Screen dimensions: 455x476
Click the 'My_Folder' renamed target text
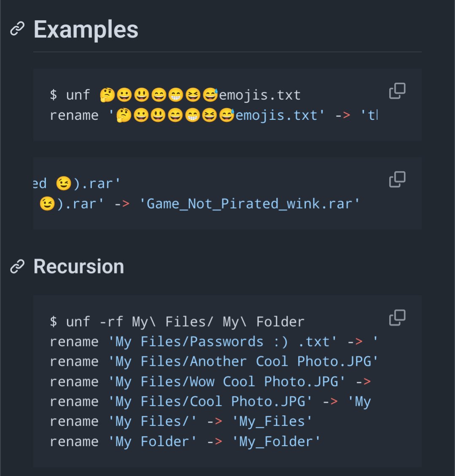point(276,442)
